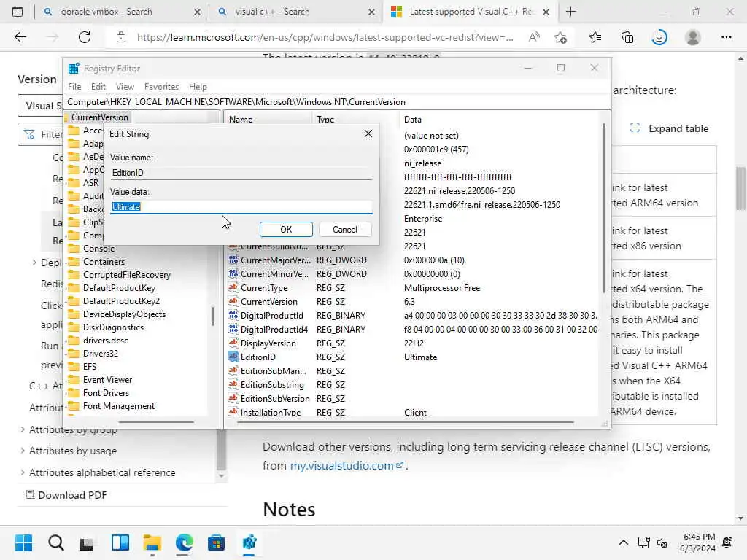Select the Console folder icon

tap(74, 249)
